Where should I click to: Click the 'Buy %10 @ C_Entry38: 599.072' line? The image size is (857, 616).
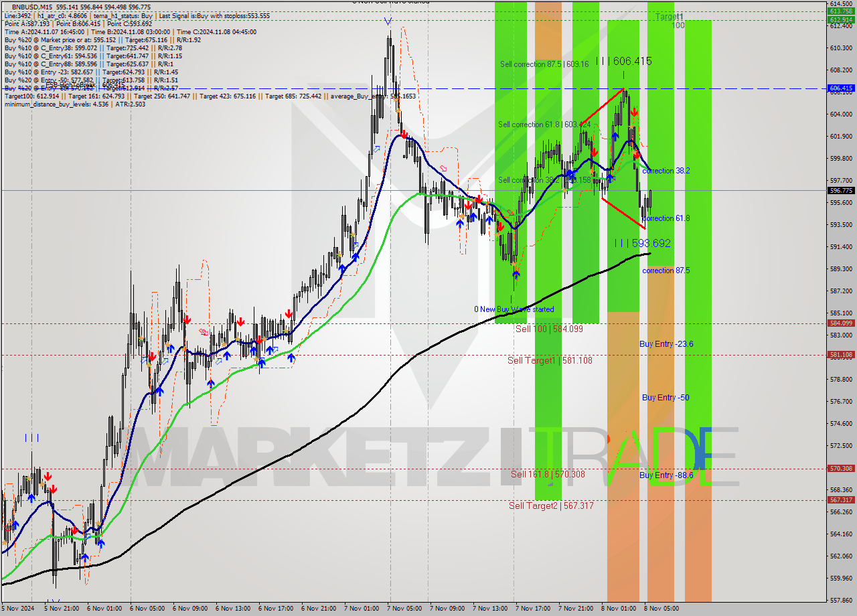point(93,48)
